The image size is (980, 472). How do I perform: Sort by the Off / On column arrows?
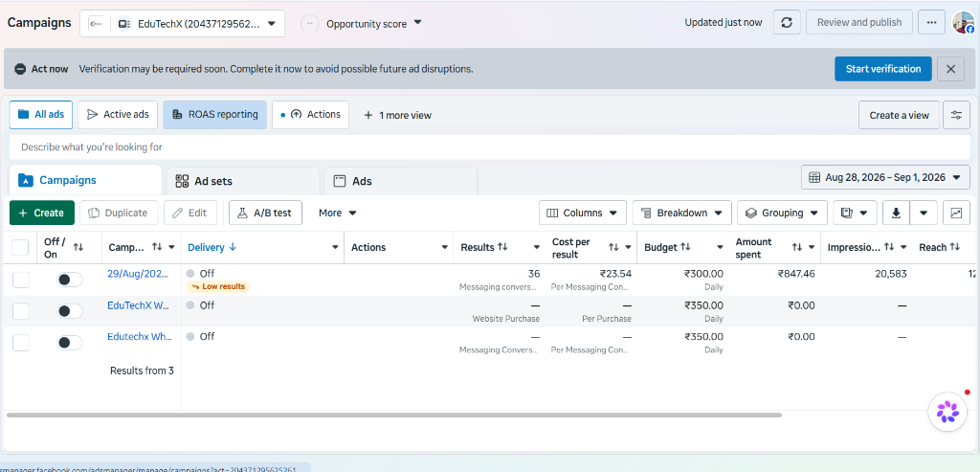(x=78, y=248)
